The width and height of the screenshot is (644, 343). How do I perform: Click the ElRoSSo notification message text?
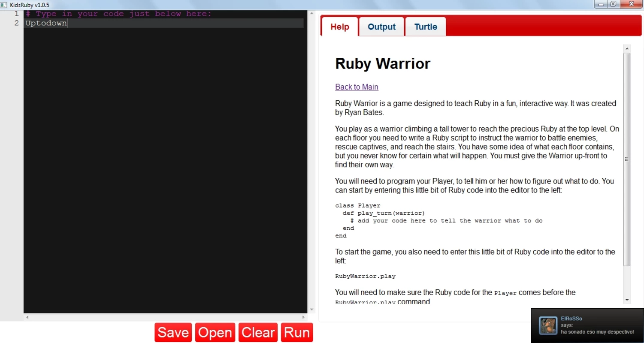597,332
